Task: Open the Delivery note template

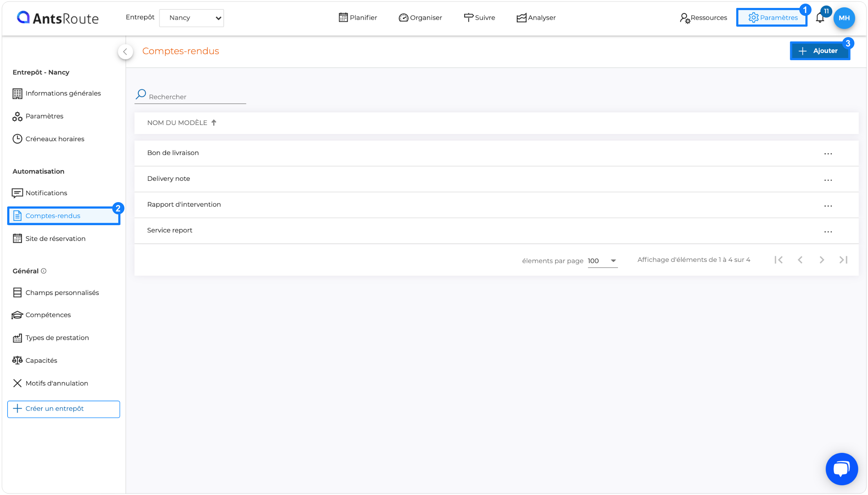Action: (169, 179)
